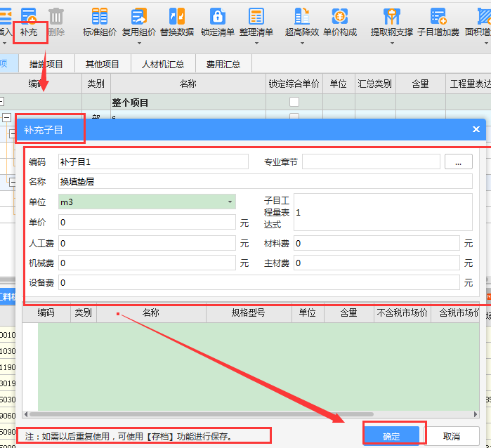The height and width of the screenshot is (448, 491).
Task: Select the 替换数据 icon
Action: (177, 17)
